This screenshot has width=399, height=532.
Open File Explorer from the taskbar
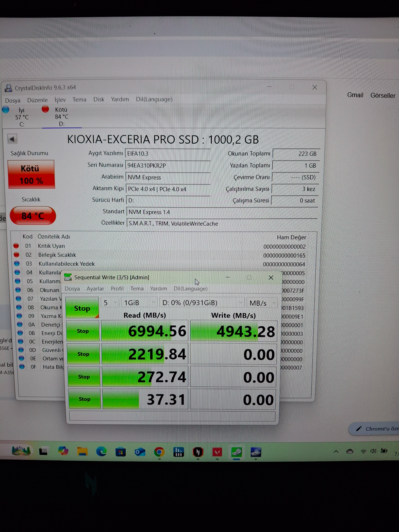[82, 451]
